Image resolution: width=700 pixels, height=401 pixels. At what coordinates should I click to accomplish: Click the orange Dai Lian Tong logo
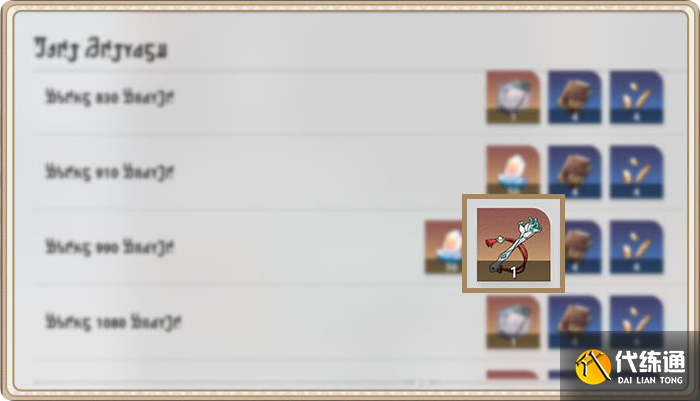593,367
